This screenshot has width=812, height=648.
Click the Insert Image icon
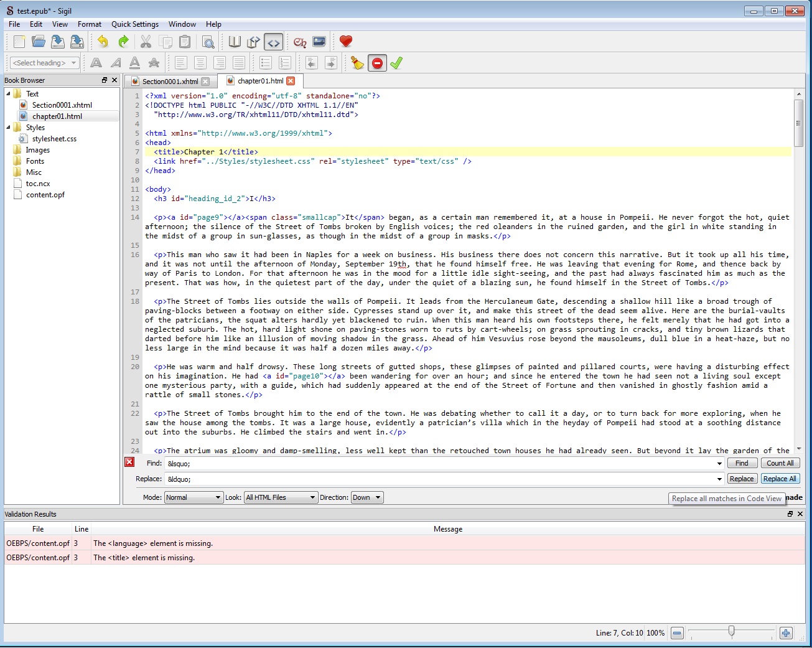point(319,42)
